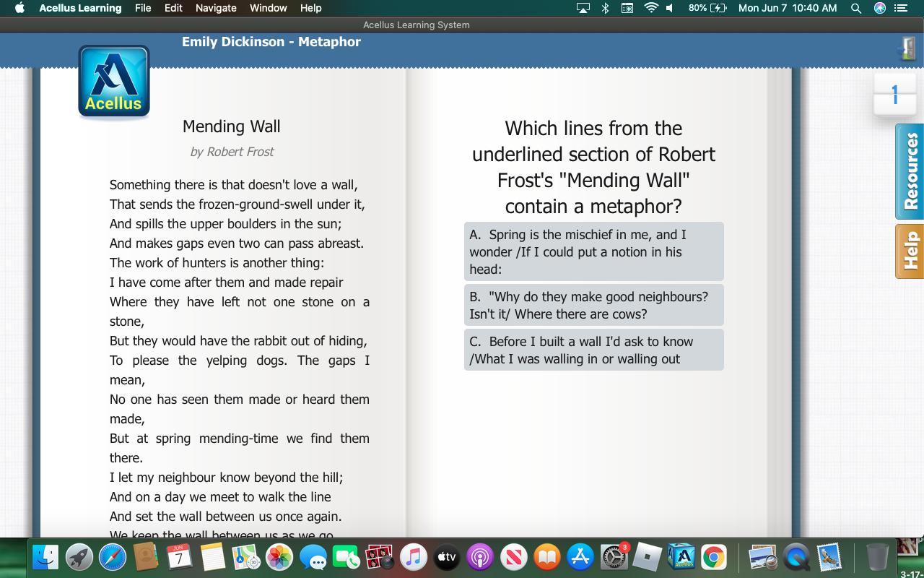
Task: Open the Edit menu
Action: [173, 8]
